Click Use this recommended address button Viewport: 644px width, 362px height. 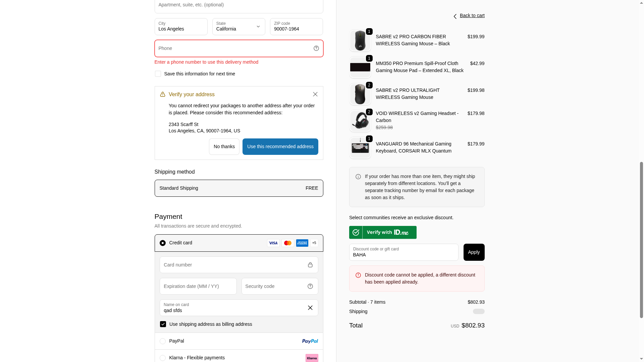coord(280,147)
